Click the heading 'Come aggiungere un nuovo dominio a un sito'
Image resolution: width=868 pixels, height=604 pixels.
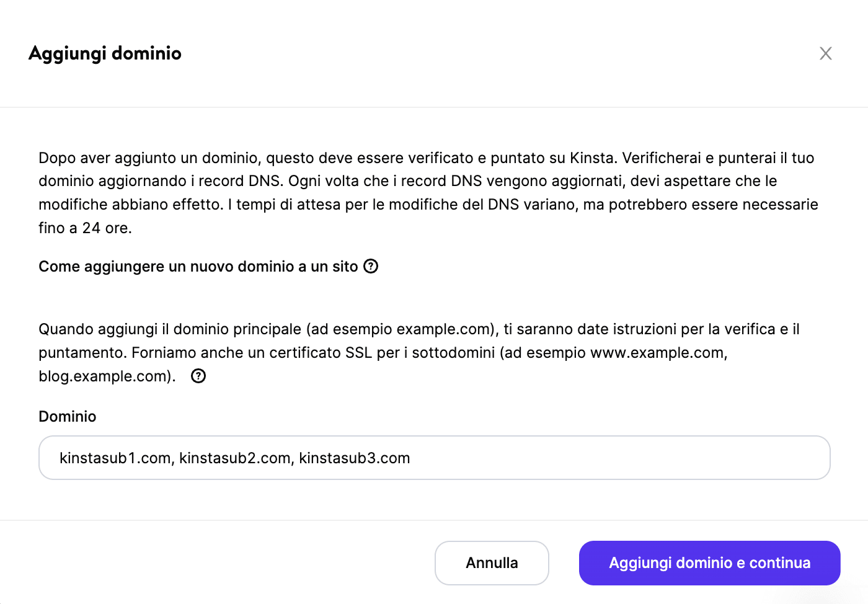(x=200, y=266)
